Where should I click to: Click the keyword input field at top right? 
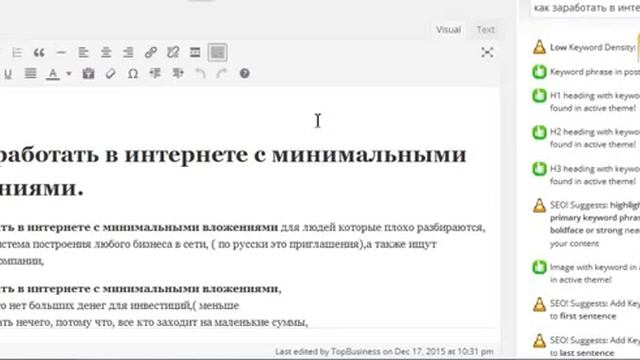click(585, 8)
